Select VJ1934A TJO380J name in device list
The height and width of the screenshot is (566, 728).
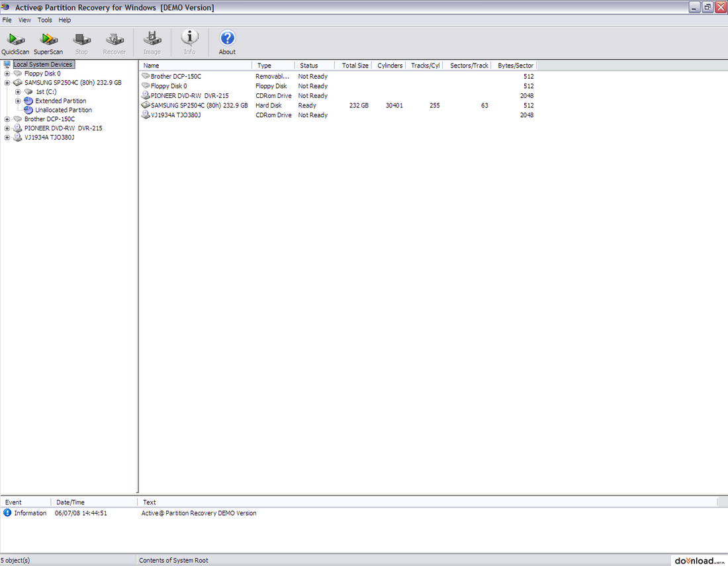click(x=176, y=115)
